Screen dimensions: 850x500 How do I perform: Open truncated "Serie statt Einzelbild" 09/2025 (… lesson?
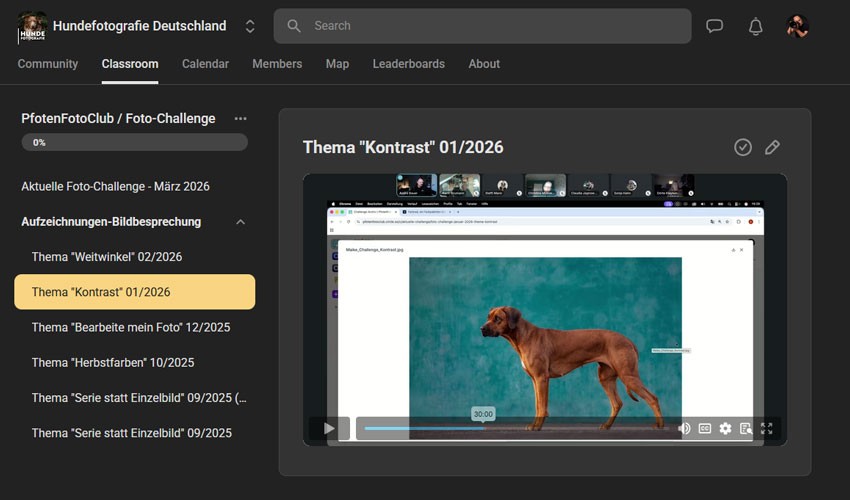(139, 398)
